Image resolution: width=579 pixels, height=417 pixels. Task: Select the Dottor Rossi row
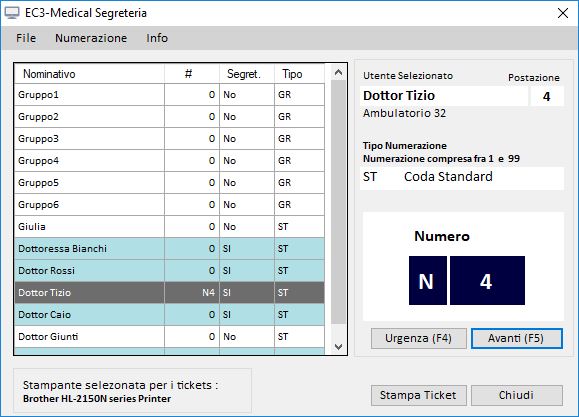tap(169, 270)
